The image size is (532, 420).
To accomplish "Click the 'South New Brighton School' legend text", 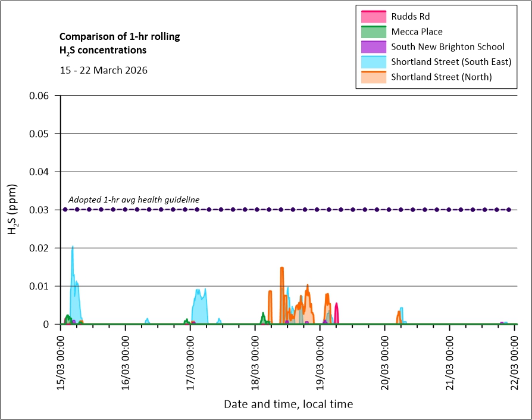I will [x=448, y=46].
